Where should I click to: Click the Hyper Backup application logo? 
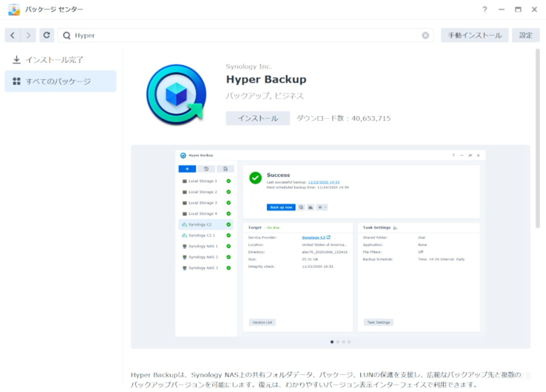176,95
